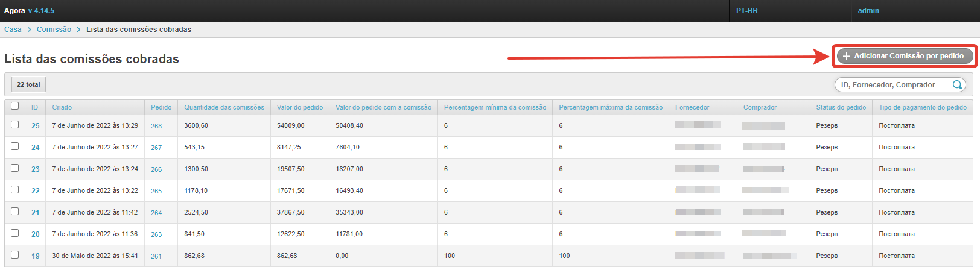Go to Casa in the breadcrumb
This screenshot has height=267, width=980.
(13, 30)
